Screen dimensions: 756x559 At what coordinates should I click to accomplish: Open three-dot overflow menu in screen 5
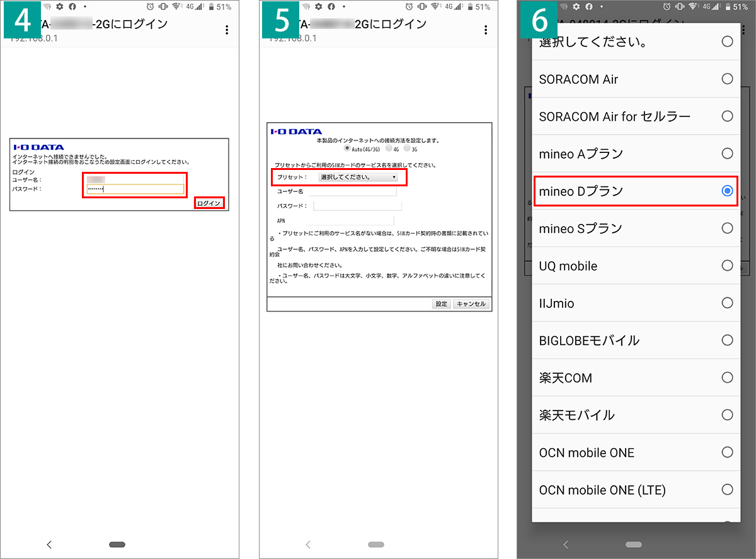(485, 30)
